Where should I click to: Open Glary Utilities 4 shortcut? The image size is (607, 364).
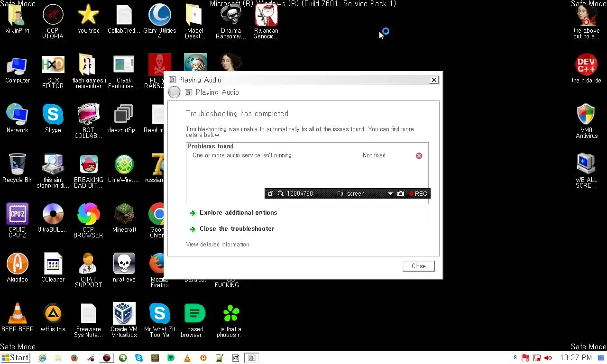click(160, 22)
